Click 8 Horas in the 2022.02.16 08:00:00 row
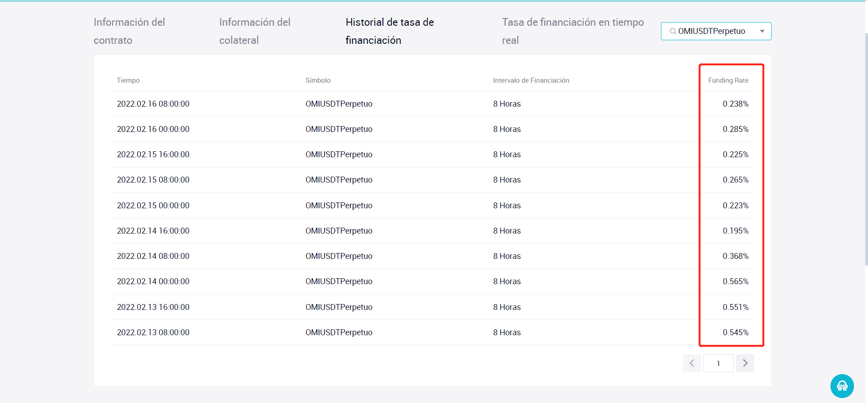 click(507, 104)
